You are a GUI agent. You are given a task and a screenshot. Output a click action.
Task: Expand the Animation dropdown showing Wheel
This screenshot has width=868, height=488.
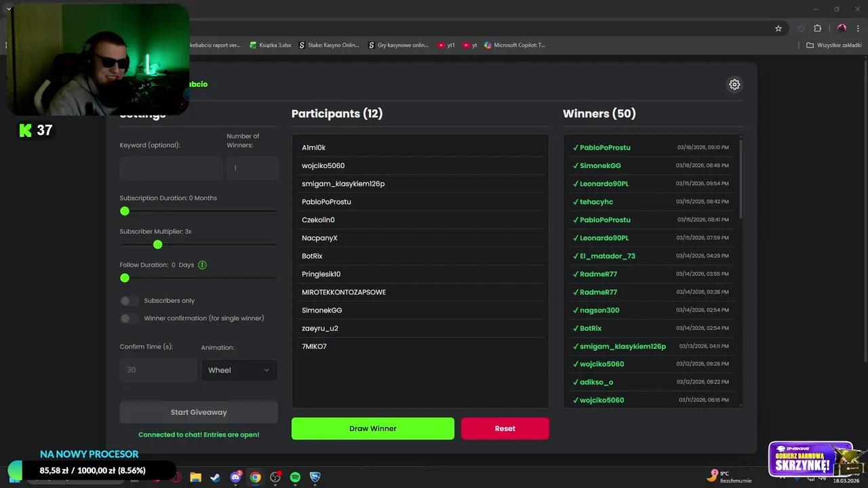tap(239, 370)
